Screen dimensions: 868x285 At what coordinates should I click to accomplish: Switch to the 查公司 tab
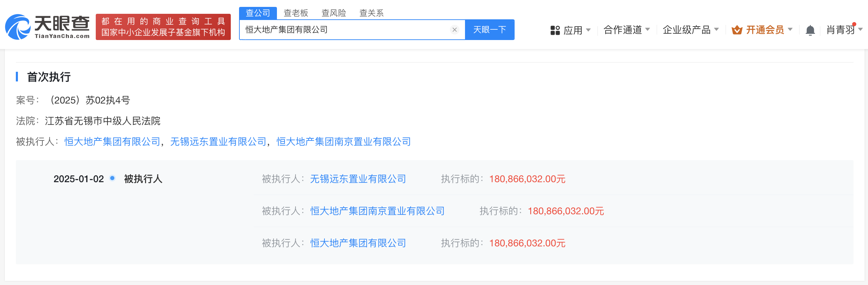point(258,13)
